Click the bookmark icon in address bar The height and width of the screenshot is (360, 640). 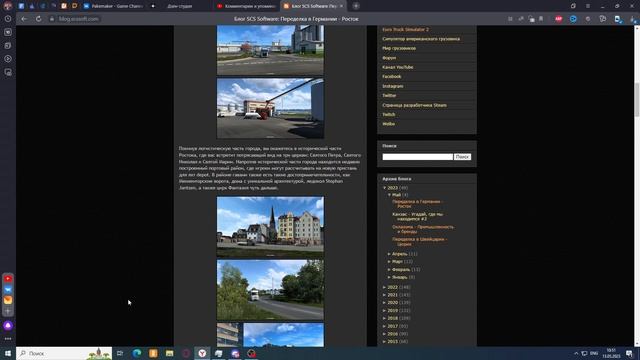(541, 19)
